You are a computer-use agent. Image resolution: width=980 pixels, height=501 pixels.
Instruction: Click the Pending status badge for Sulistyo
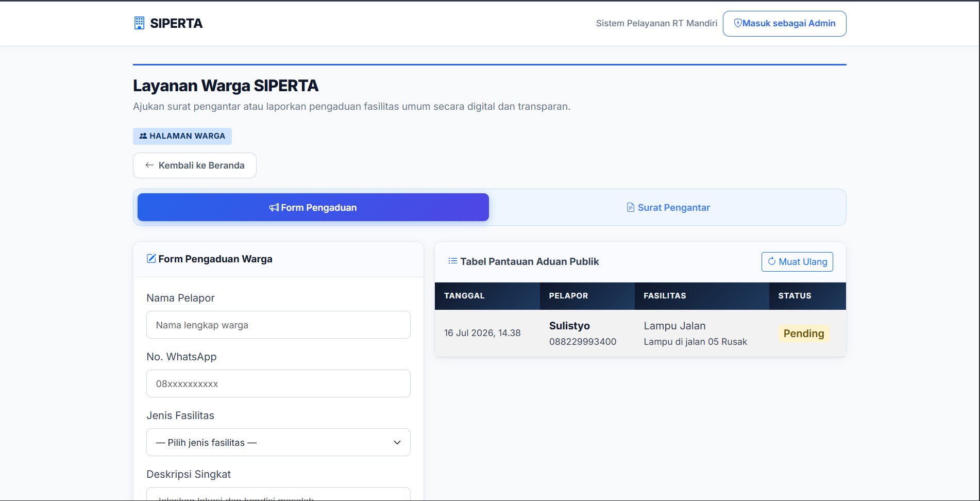point(804,333)
